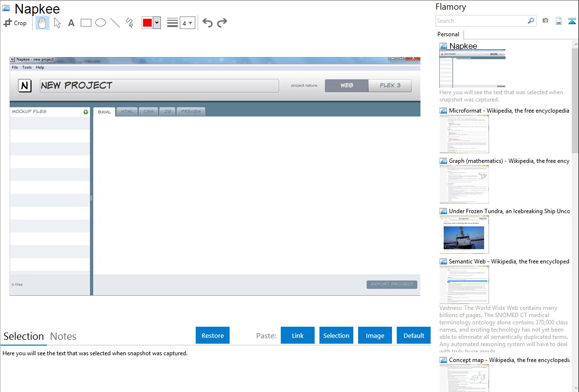Open the Graph (mathematics) snapshot thumbnail

coord(464,184)
